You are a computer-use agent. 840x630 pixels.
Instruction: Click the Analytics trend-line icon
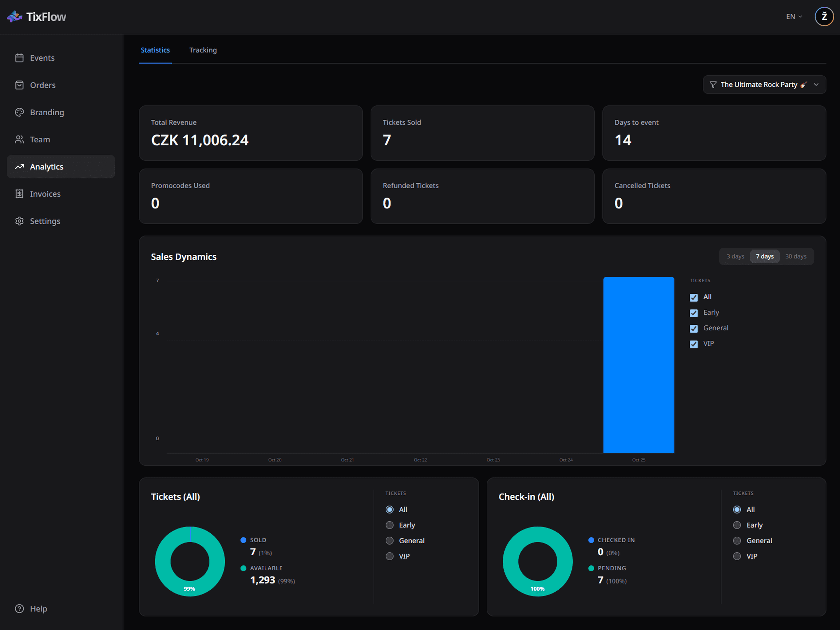pos(19,167)
